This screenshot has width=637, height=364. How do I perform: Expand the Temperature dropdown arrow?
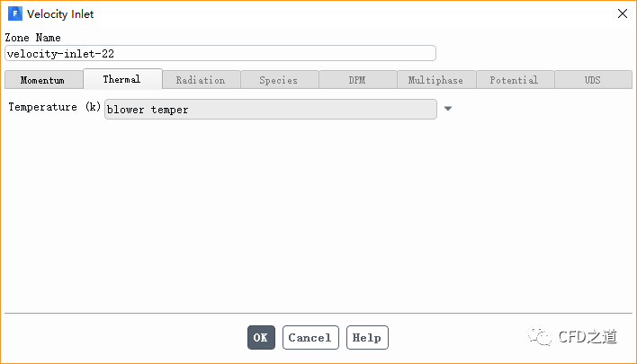pos(448,110)
